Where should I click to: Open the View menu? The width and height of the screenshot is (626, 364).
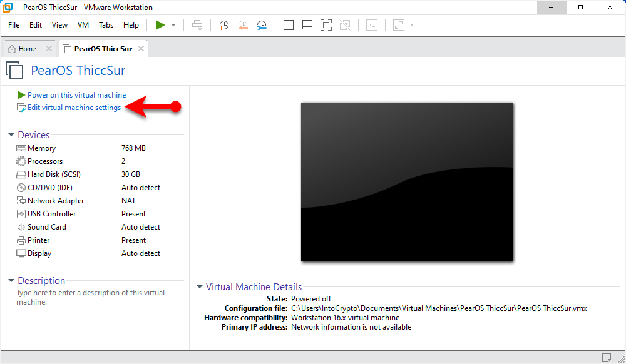pyautogui.click(x=59, y=25)
